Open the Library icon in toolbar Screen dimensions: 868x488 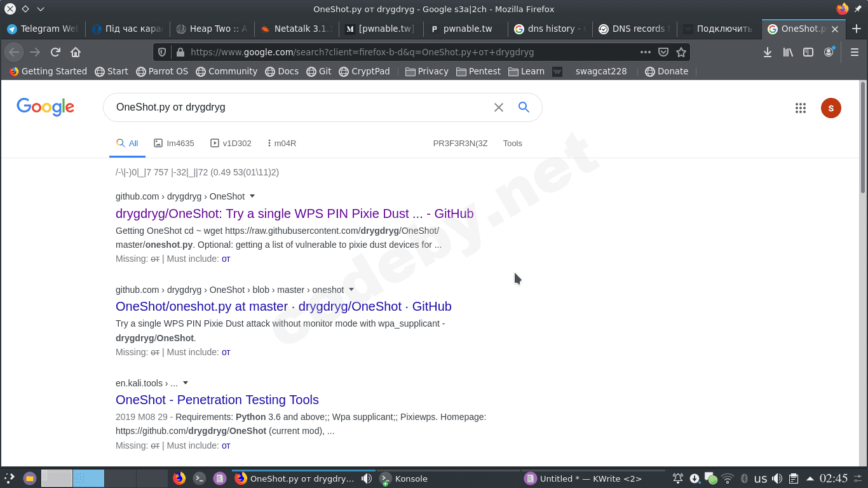[x=788, y=52]
